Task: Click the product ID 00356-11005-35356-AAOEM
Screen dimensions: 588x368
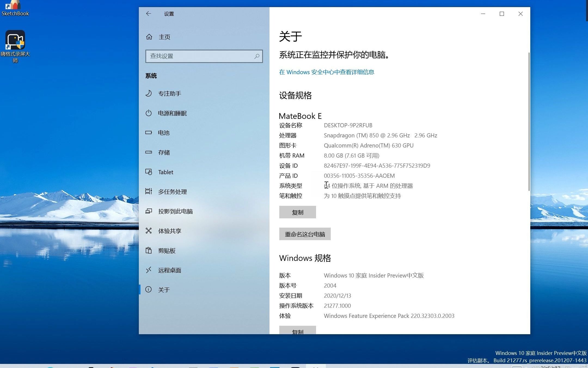Action: 359,176
